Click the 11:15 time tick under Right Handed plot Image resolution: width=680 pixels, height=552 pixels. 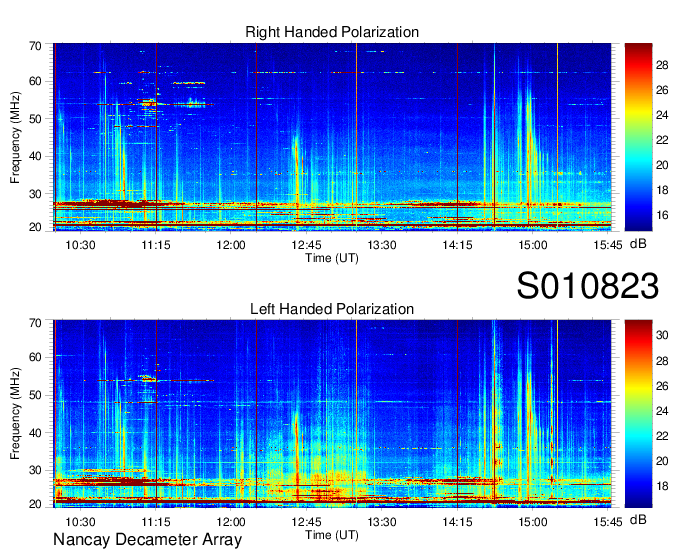pyautogui.click(x=156, y=245)
